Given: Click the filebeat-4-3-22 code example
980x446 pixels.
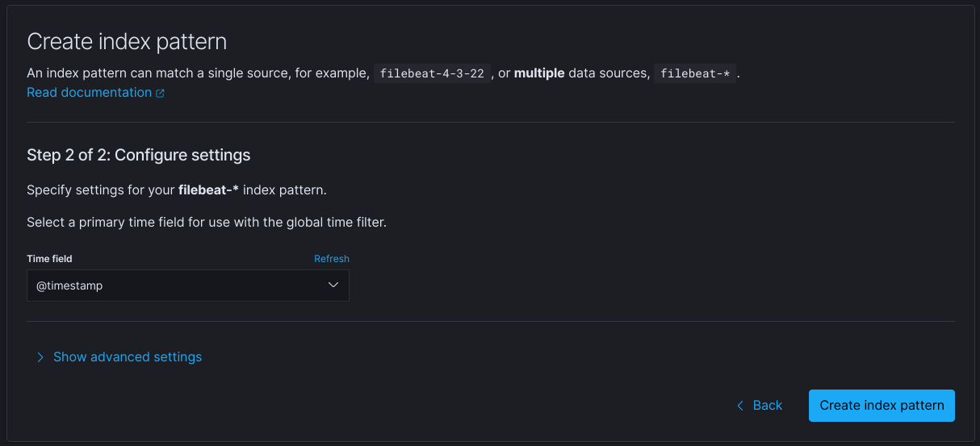Looking at the screenshot, I should pyautogui.click(x=432, y=73).
